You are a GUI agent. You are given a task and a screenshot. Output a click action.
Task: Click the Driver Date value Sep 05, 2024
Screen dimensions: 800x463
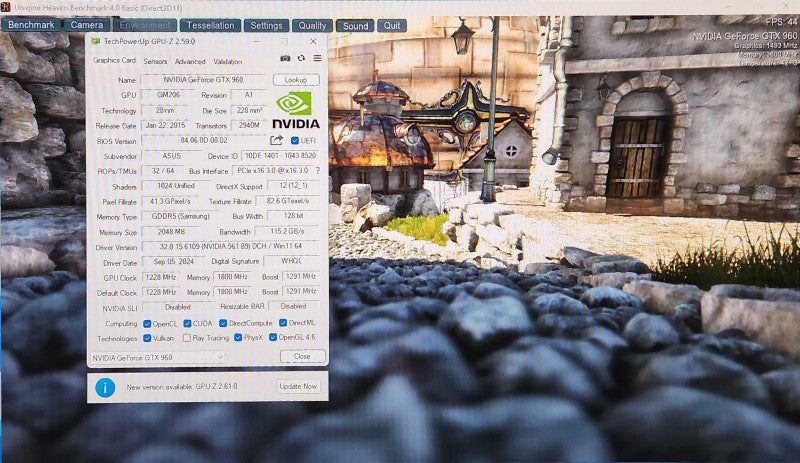tap(173, 261)
